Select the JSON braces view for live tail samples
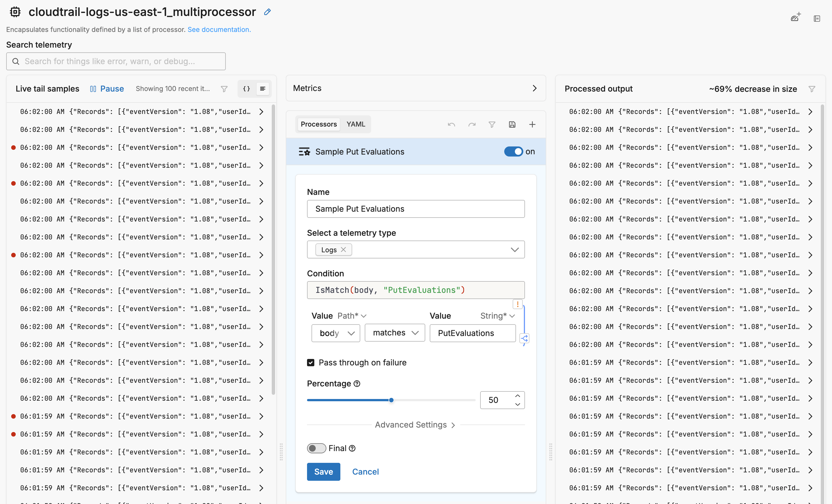 click(x=246, y=89)
